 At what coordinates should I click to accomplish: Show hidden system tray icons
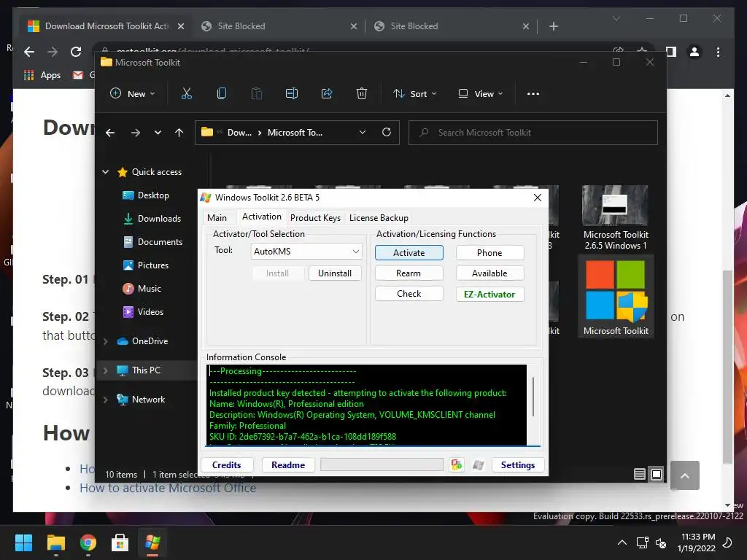click(x=622, y=542)
